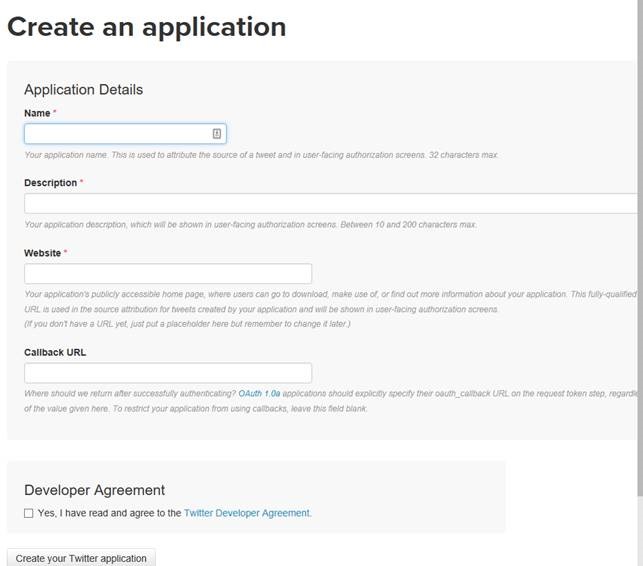
Task: Click into the Description input box
Action: click(x=330, y=204)
